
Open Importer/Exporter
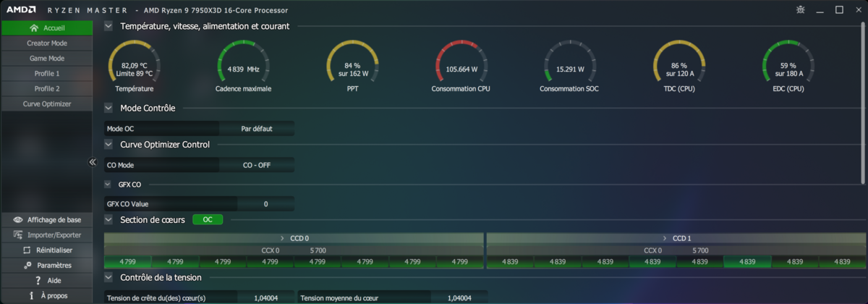(x=47, y=235)
